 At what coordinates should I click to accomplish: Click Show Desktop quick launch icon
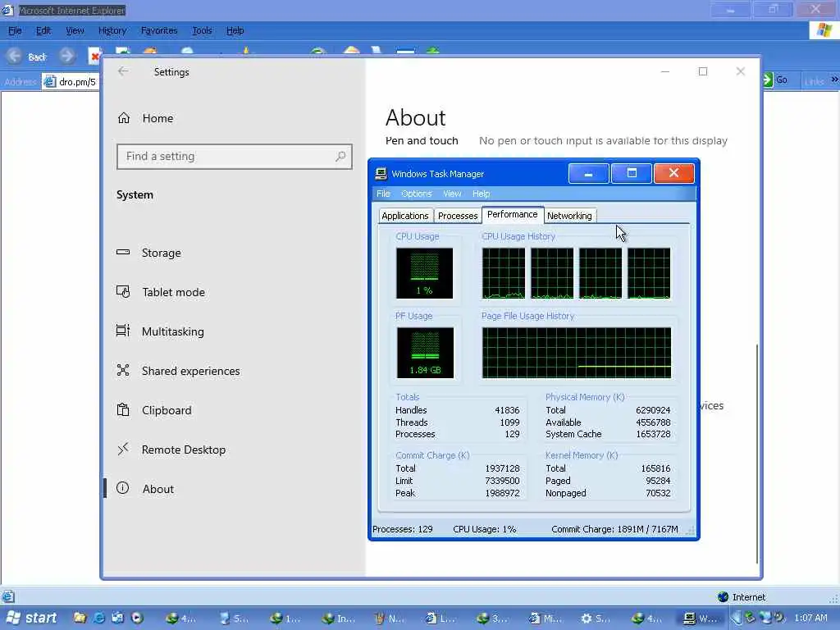tap(118, 619)
